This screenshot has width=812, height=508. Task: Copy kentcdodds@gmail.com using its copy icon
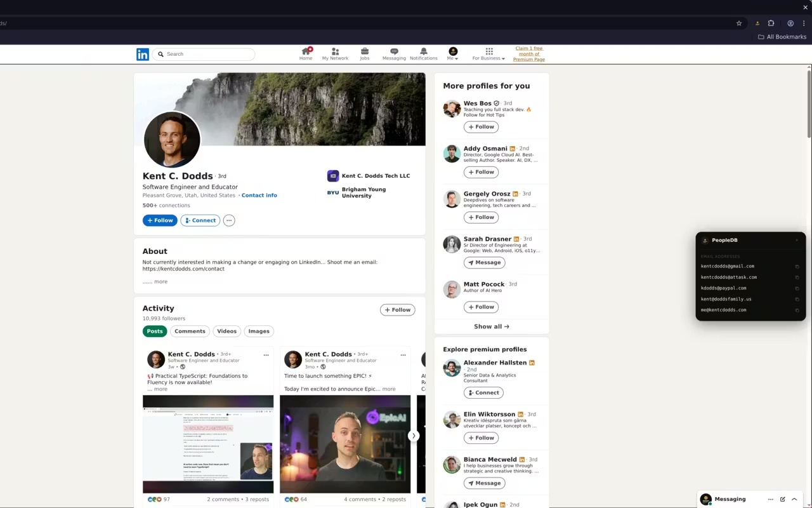(x=797, y=267)
